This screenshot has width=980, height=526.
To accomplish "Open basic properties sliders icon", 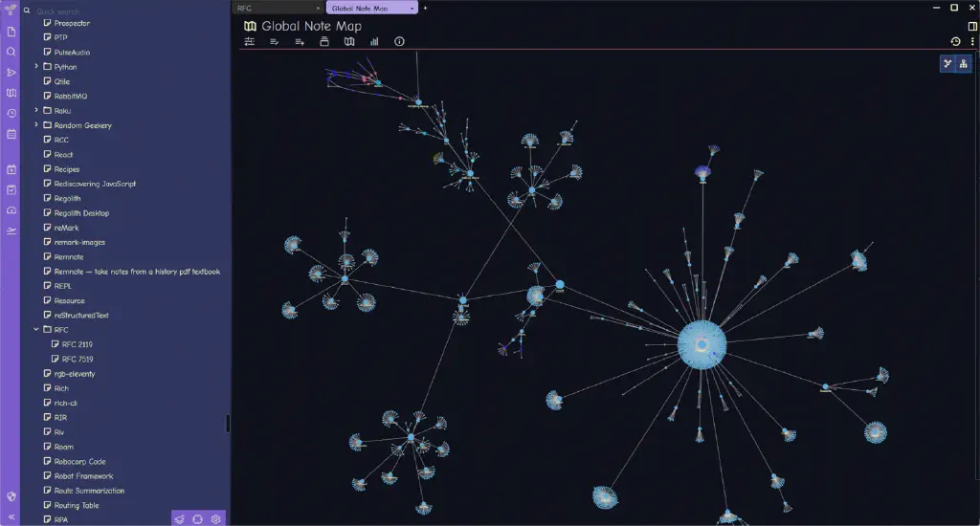I will [250, 42].
